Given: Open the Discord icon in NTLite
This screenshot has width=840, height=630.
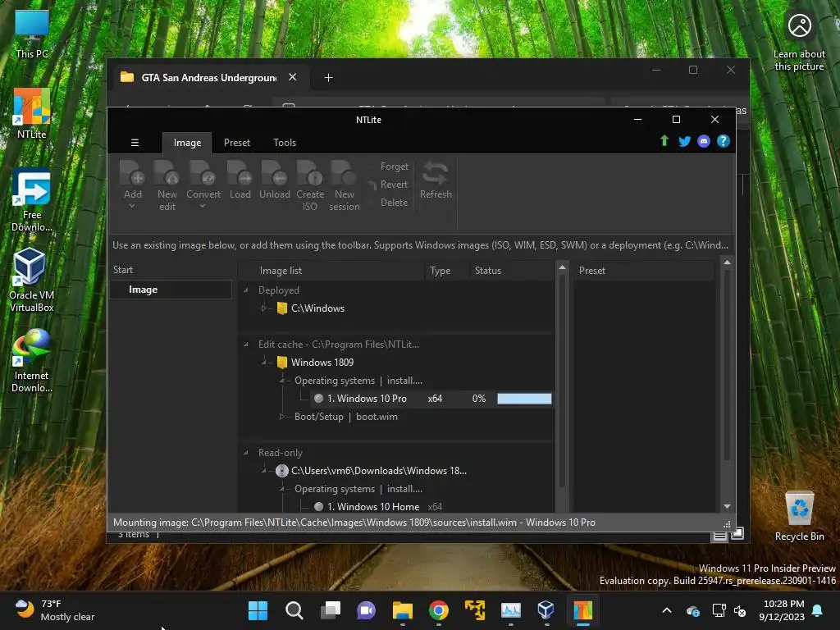Looking at the screenshot, I should pyautogui.click(x=704, y=141).
